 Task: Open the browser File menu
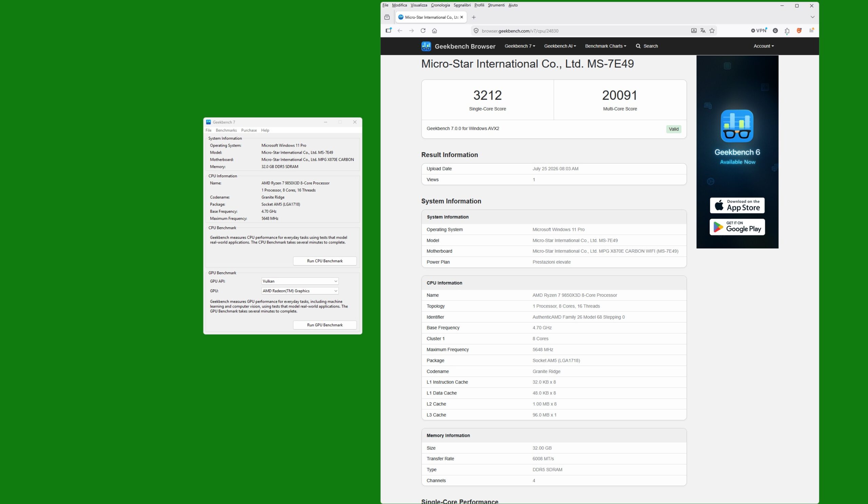386,5
